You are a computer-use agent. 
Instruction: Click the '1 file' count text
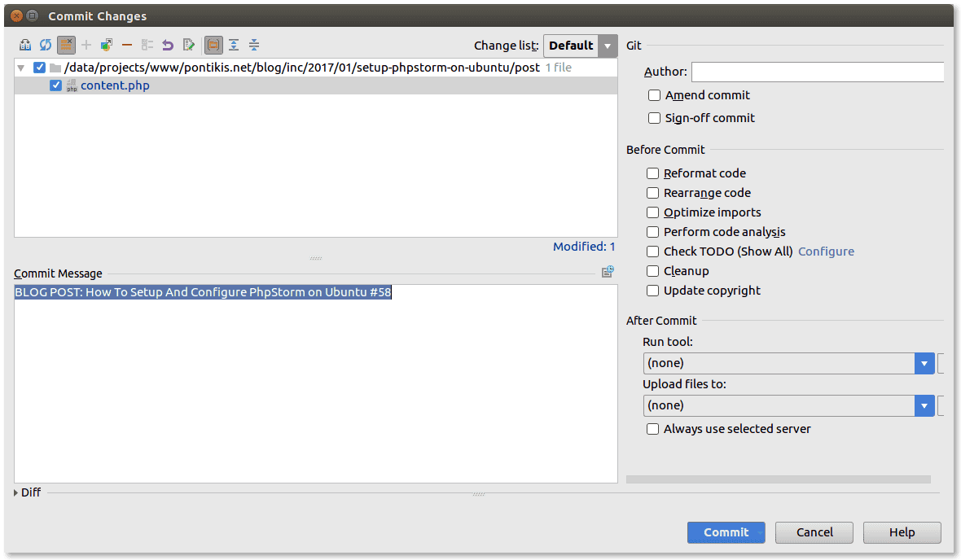[559, 68]
